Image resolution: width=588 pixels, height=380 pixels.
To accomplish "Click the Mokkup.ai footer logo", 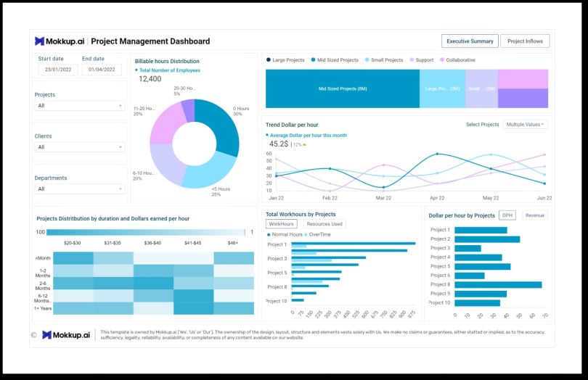I will [66, 334].
